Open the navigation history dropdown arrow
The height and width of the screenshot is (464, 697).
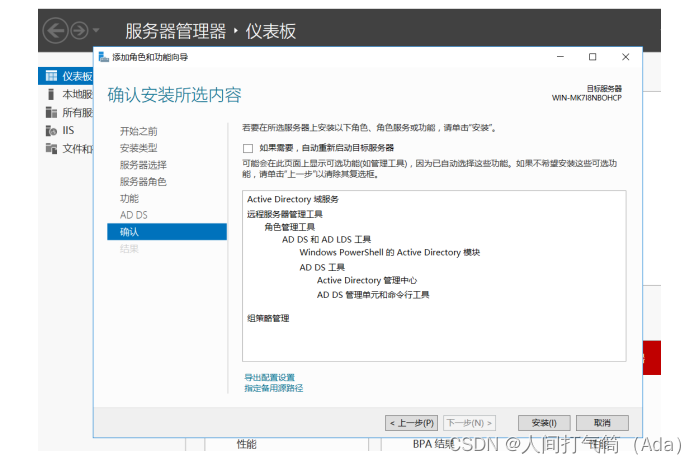coord(97,32)
